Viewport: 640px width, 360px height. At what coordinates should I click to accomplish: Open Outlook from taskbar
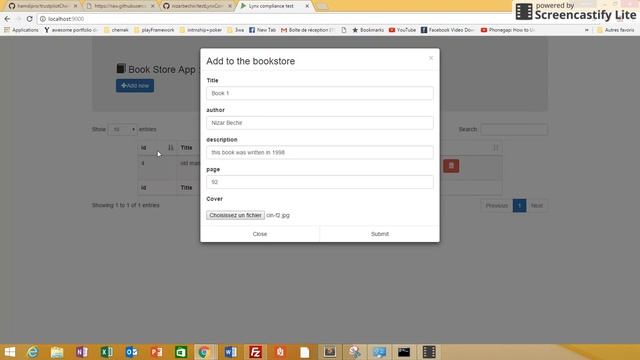tap(131, 352)
